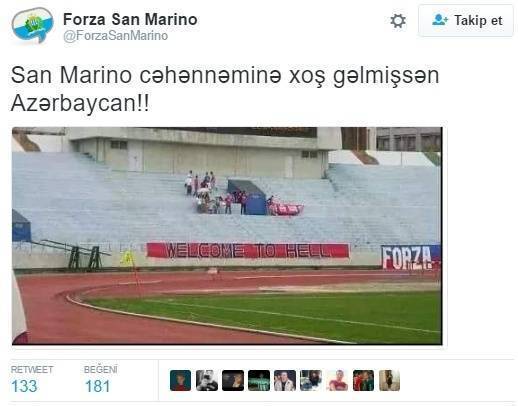Screen dimensions: 518x406
Task: Click the Takip et follow button
Action: coord(466,21)
